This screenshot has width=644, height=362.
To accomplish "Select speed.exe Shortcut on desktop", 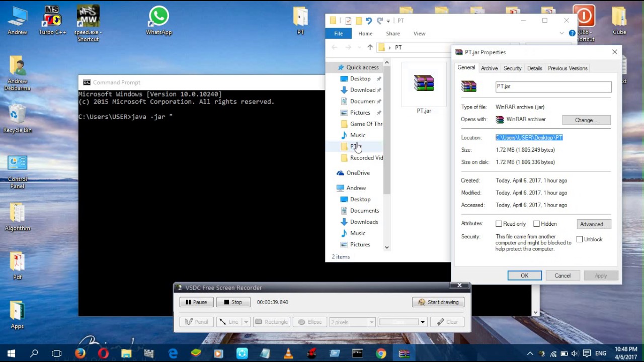I will 88,24.
